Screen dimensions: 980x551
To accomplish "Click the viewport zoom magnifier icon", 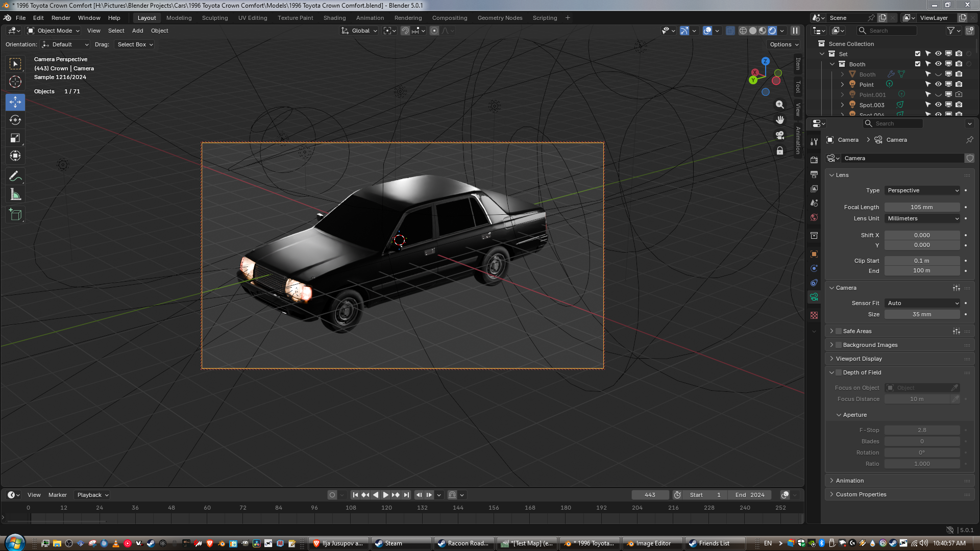I will tap(780, 105).
